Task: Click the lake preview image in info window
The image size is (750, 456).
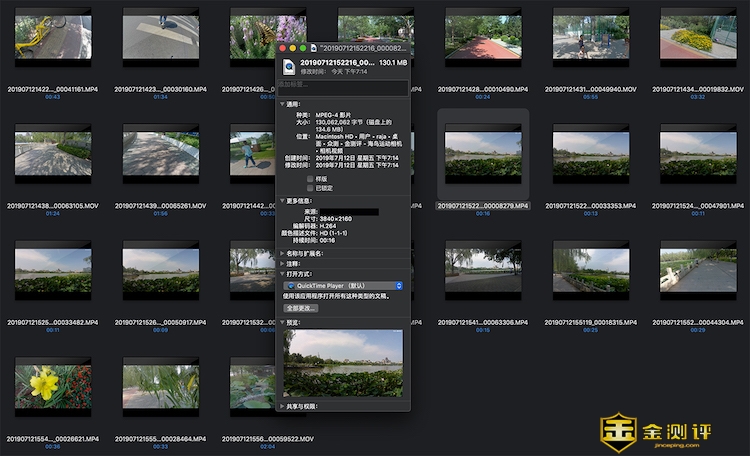Action: click(343, 363)
